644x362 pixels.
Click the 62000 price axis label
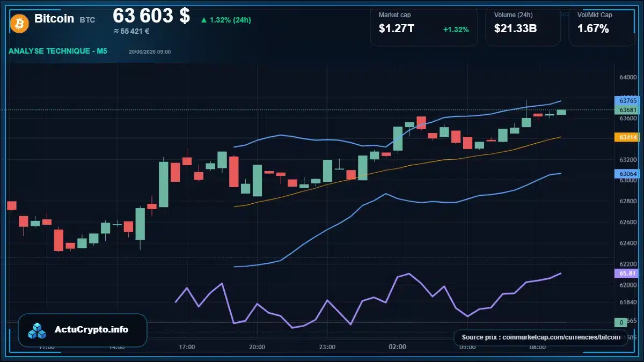[627, 285]
